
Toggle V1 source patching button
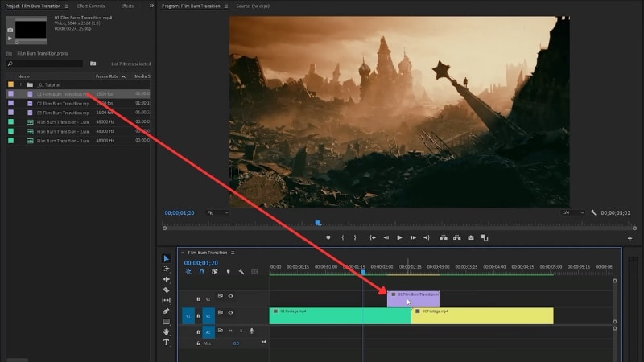point(188,316)
